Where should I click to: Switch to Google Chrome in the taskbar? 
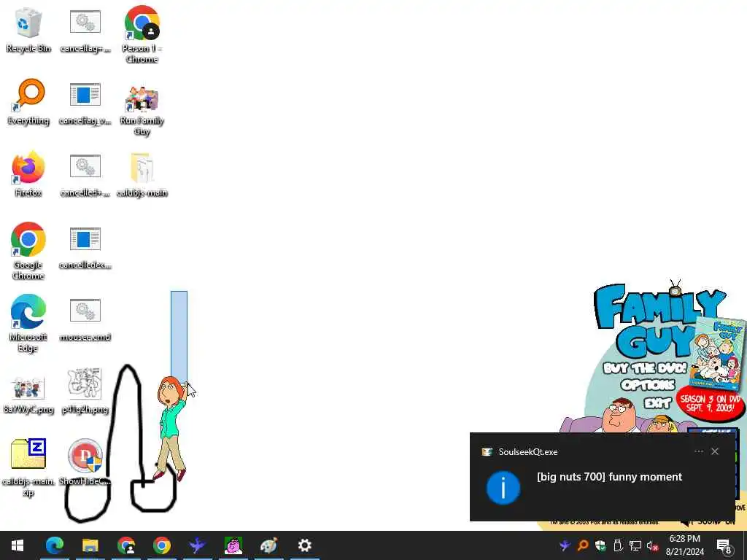pos(161,545)
